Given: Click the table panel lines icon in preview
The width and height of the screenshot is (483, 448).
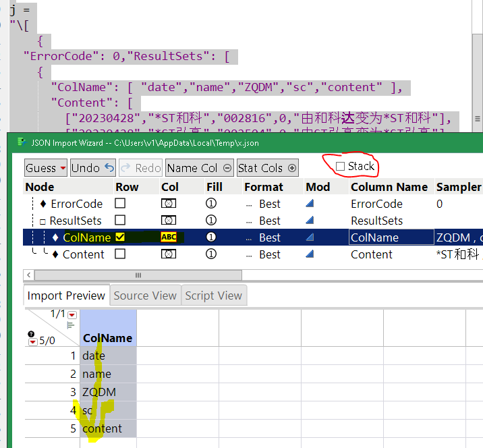Looking at the screenshot, I should (x=71, y=325).
